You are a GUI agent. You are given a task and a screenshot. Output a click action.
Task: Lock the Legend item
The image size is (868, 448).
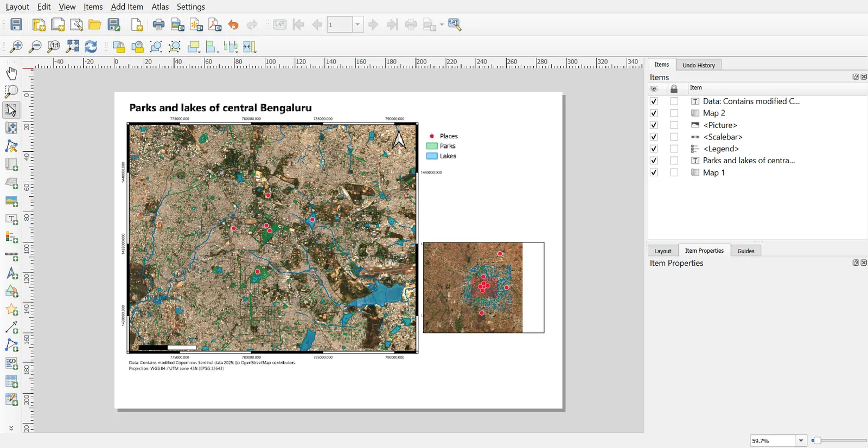click(674, 149)
